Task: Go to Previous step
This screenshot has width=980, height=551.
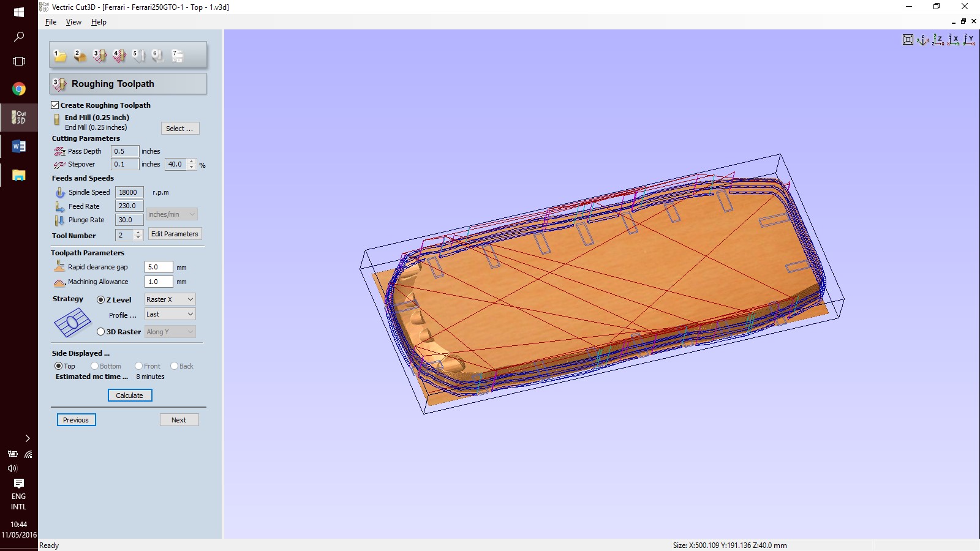Action: point(77,420)
